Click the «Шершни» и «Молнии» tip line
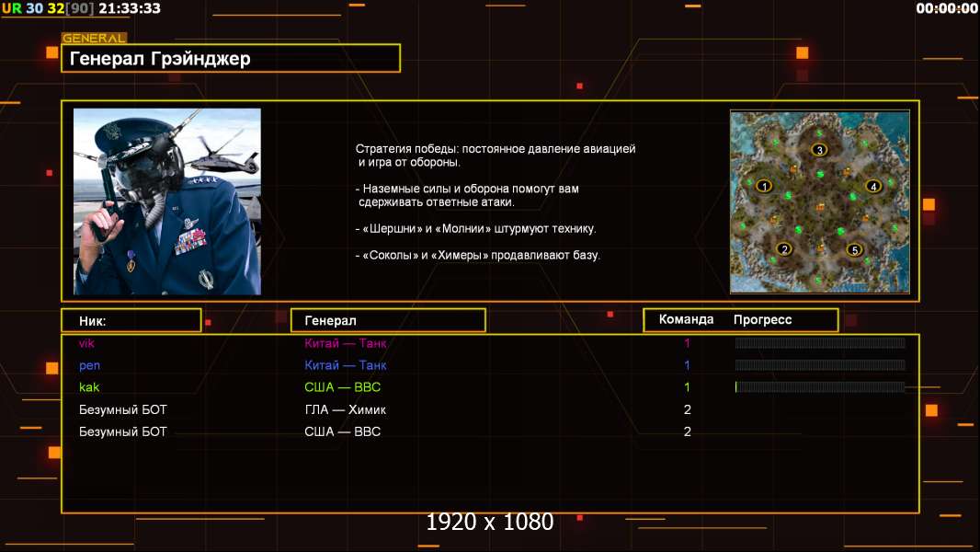Screen dimensions: 980x552 coord(475,229)
